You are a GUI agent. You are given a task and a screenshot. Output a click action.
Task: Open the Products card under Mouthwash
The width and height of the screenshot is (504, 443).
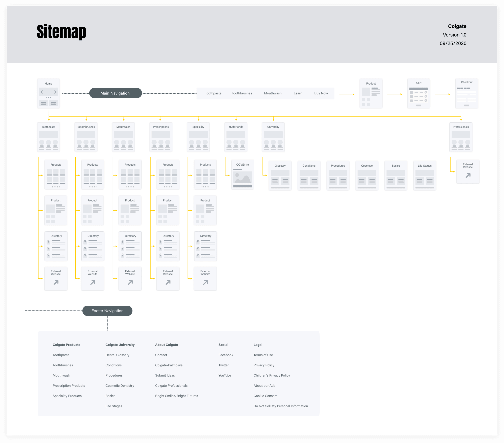coord(130,174)
